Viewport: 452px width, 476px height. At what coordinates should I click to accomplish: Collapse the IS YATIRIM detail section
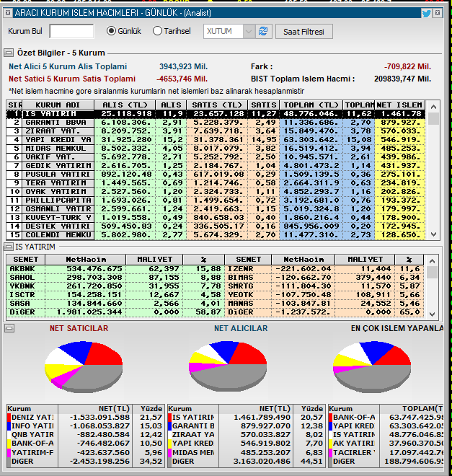coord(9,247)
